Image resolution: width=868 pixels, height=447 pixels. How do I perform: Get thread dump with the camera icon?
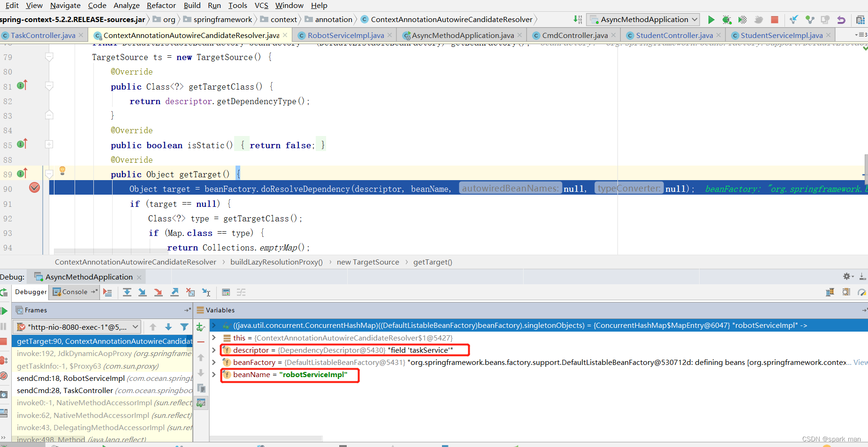click(x=3, y=394)
